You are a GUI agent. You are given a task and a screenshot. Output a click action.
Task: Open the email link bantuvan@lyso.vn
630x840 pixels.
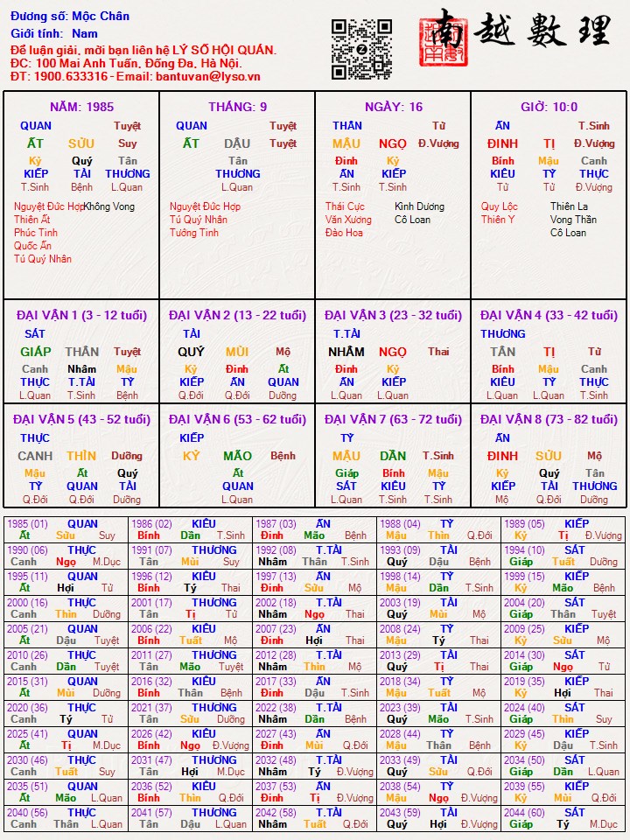pos(208,76)
